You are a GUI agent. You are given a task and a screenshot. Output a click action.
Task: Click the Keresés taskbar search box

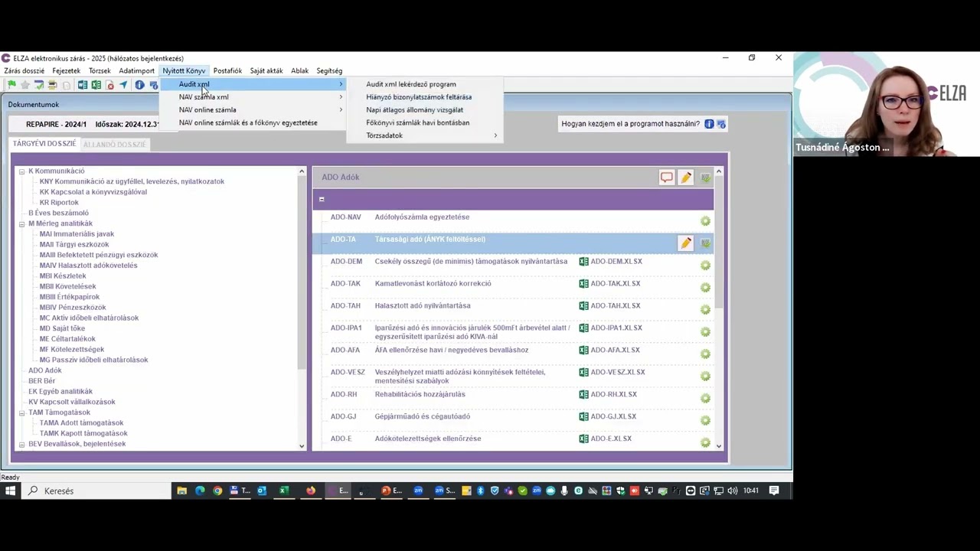click(x=98, y=491)
